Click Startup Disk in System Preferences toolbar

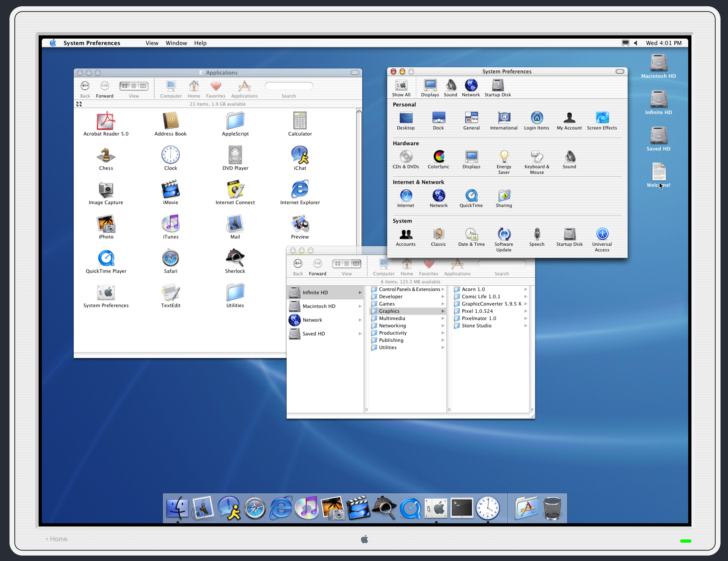click(498, 88)
